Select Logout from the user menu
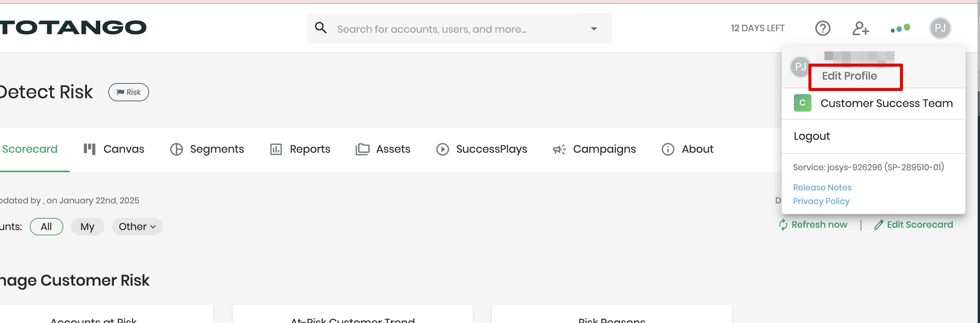980x323 pixels. point(812,136)
